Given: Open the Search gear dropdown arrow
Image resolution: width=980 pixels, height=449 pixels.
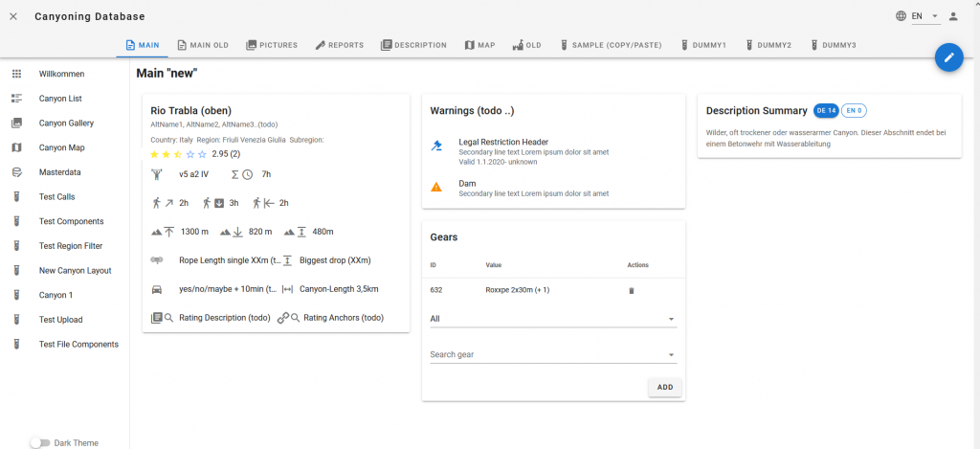Looking at the screenshot, I should [671, 355].
